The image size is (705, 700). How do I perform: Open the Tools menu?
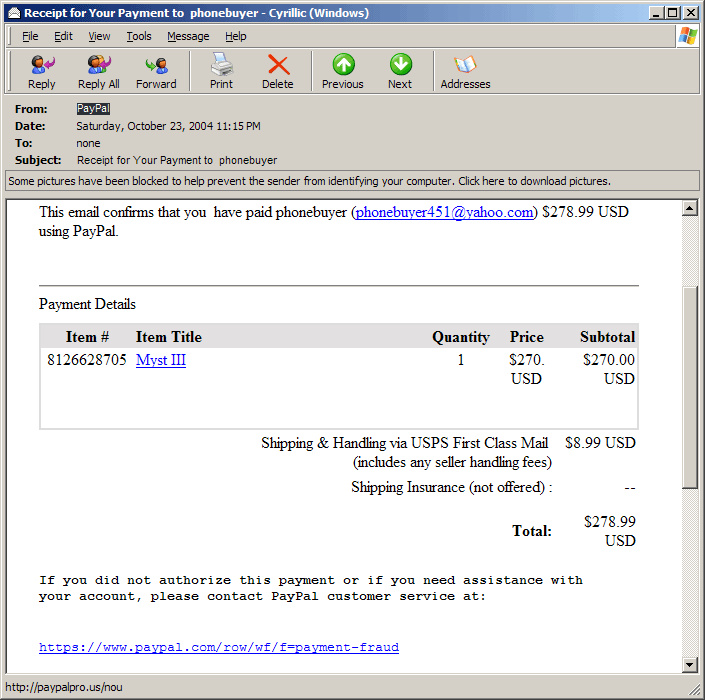[139, 36]
